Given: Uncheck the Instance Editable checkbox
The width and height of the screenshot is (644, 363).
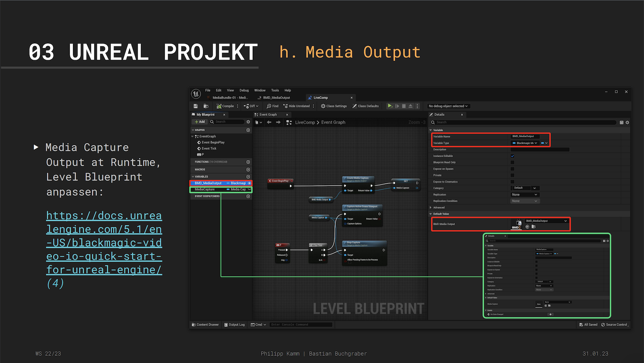Looking at the screenshot, I should 513,156.
